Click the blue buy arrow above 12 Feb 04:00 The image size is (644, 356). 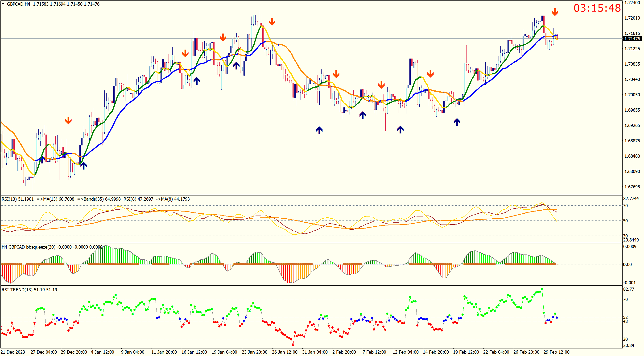pos(400,129)
